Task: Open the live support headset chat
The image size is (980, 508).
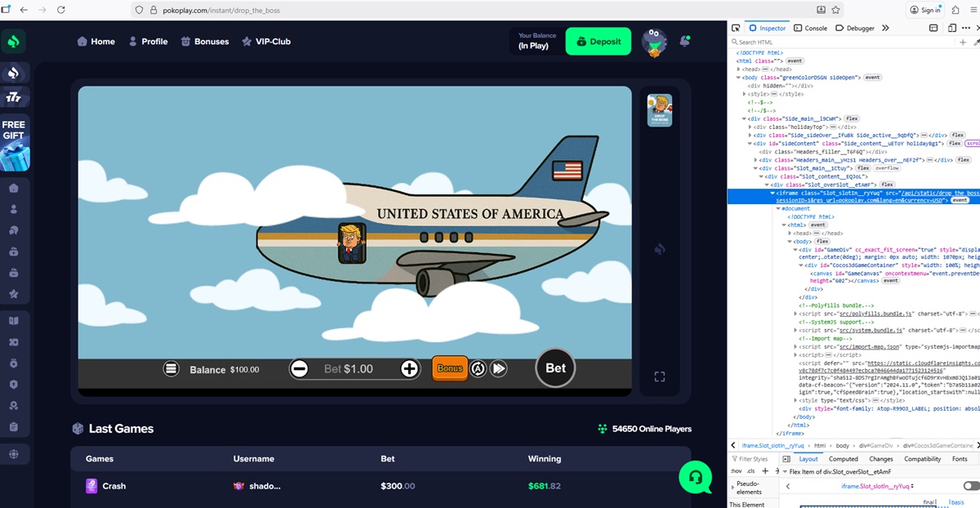Action: pos(695,477)
